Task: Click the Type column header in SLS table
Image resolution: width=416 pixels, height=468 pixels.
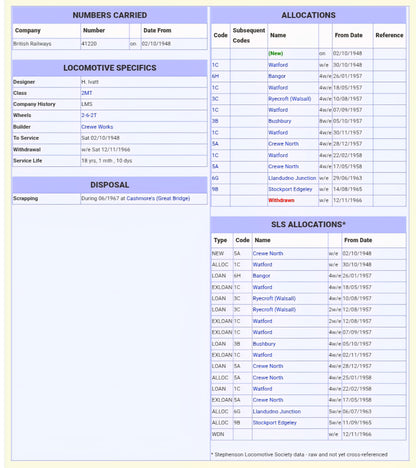Action: [x=220, y=240]
